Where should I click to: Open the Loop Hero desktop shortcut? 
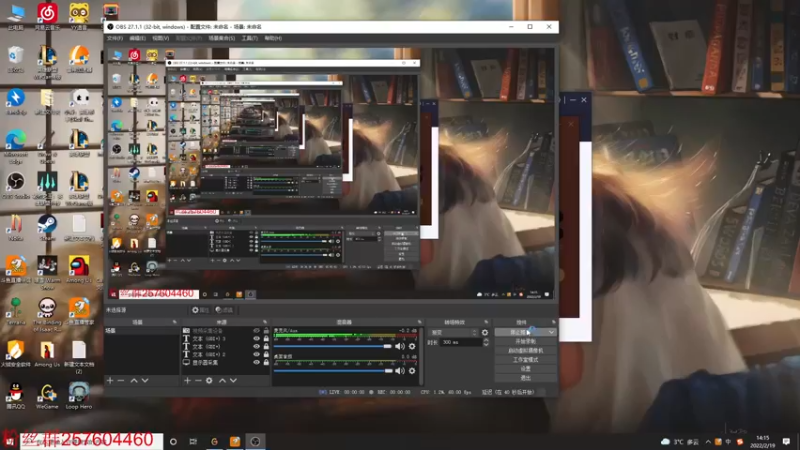coord(79,396)
